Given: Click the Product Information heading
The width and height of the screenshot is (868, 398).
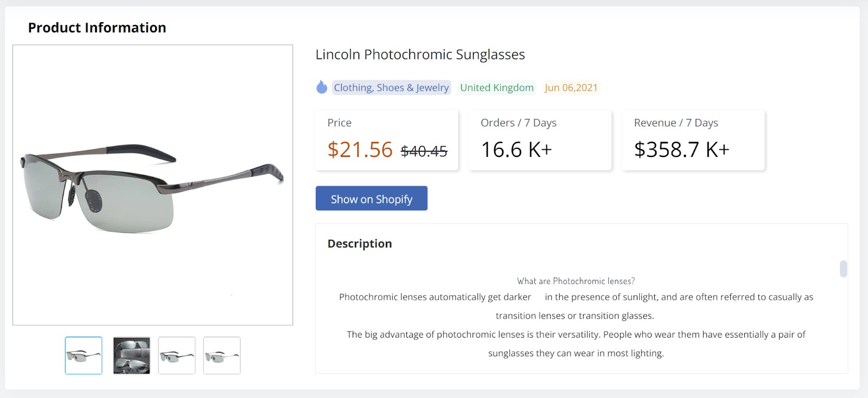Looking at the screenshot, I should [x=97, y=27].
